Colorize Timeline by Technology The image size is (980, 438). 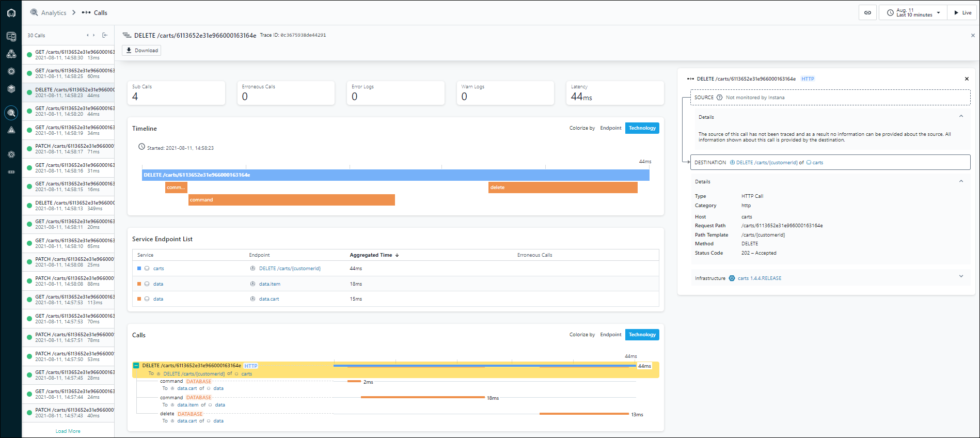tap(642, 128)
